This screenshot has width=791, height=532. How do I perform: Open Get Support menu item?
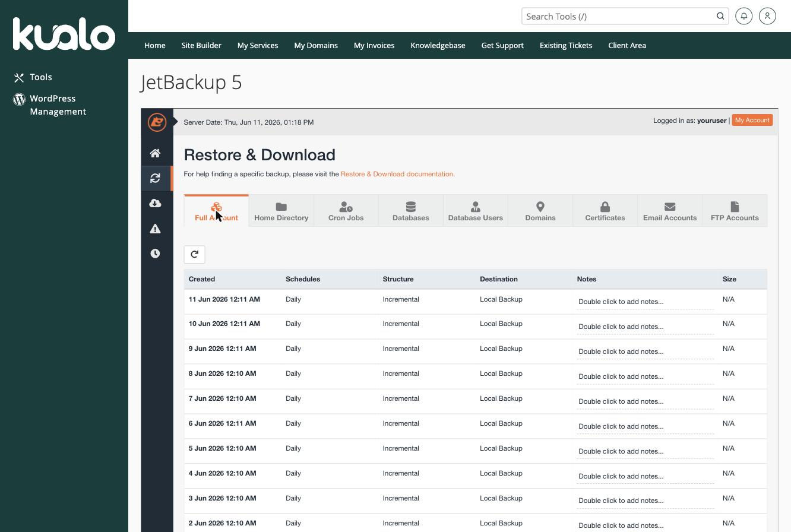pos(502,45)
